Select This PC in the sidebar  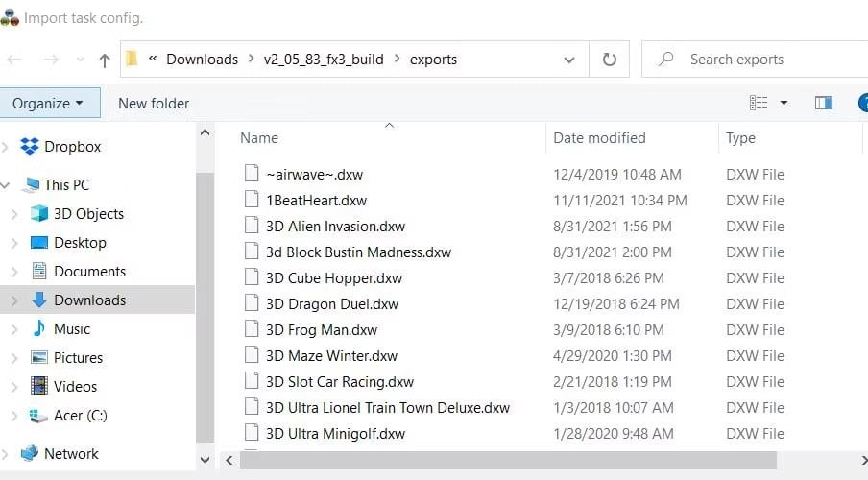[x=66, y=185]
